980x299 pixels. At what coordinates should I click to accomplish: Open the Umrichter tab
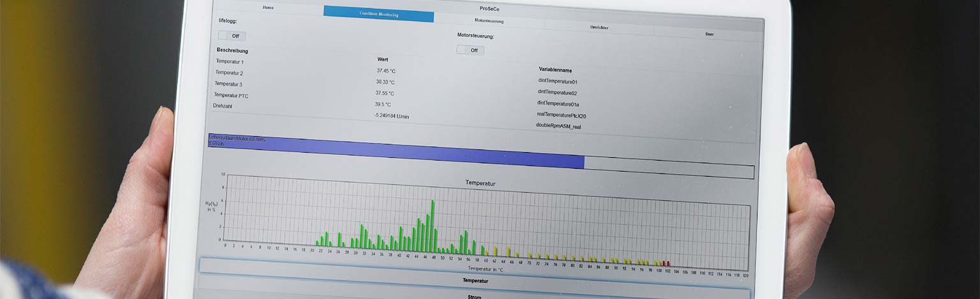coord(599,27)
